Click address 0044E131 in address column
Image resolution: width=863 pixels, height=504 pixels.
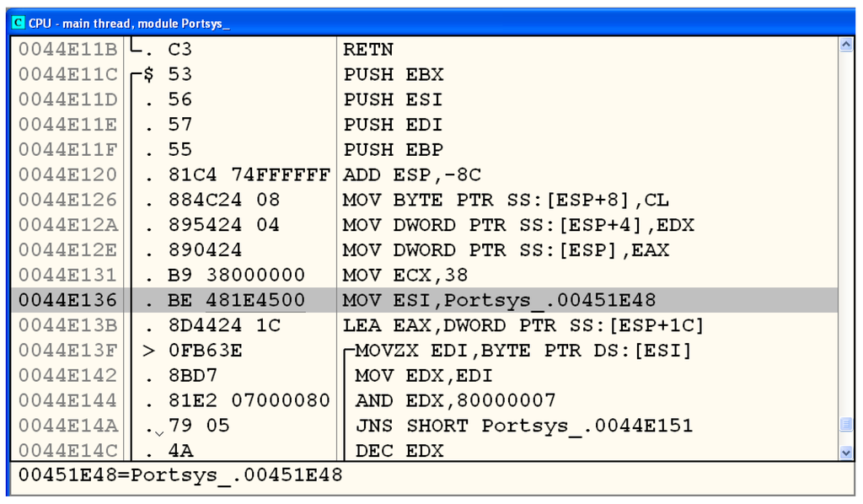[x=68, y=276]
